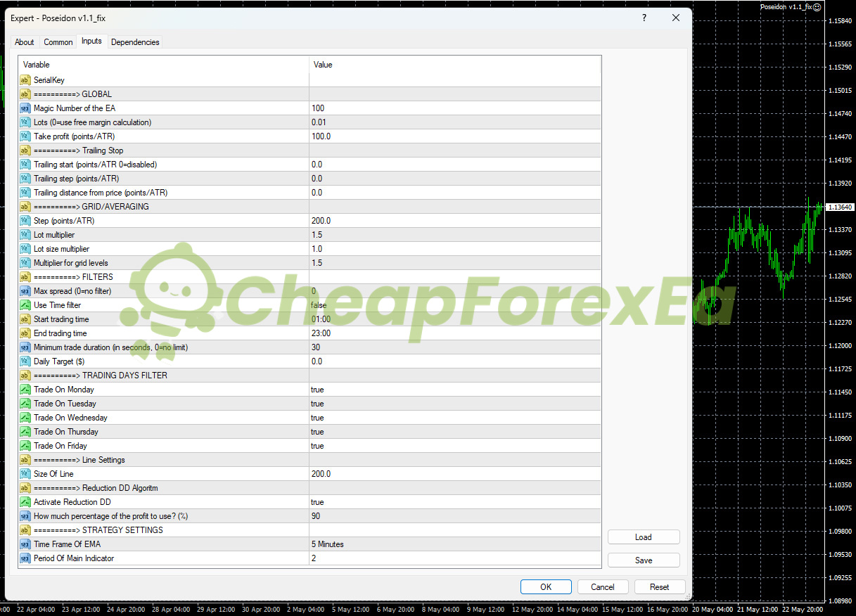The width and height of the screenshot is (856, 616).
Task: Click the Take profit row type icon
Action: pos(25,136)
